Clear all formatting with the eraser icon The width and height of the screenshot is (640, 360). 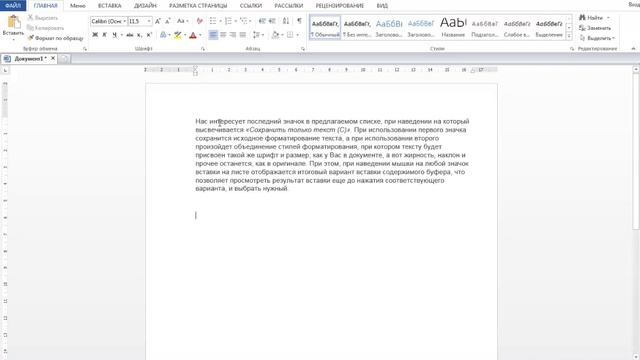click(x=199, y=21)
